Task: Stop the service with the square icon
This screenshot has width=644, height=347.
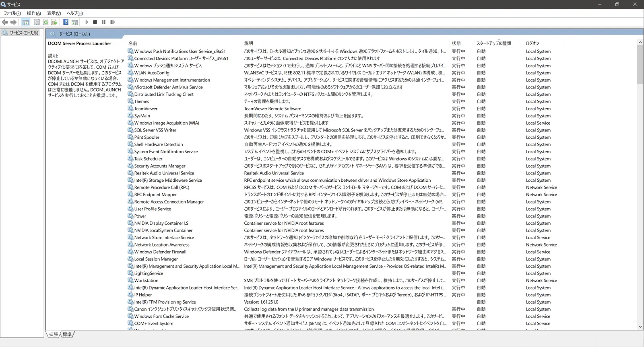Action: (95, 22)
